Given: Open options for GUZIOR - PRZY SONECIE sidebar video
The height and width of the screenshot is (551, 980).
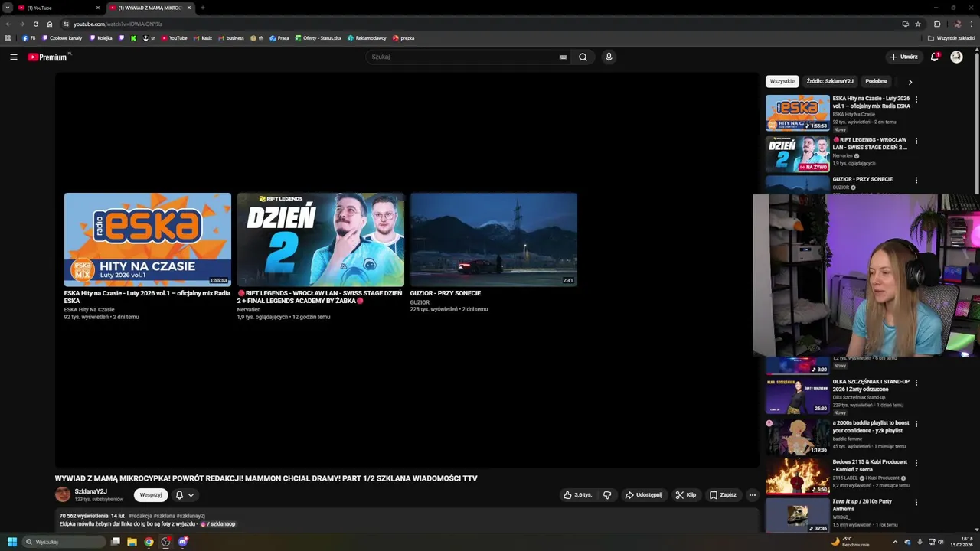Looking at the screenshot, I should point(916,180).
